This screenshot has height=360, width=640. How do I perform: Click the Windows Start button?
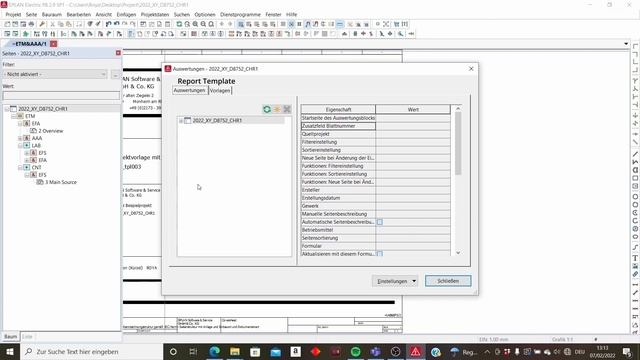coord(9,351)
